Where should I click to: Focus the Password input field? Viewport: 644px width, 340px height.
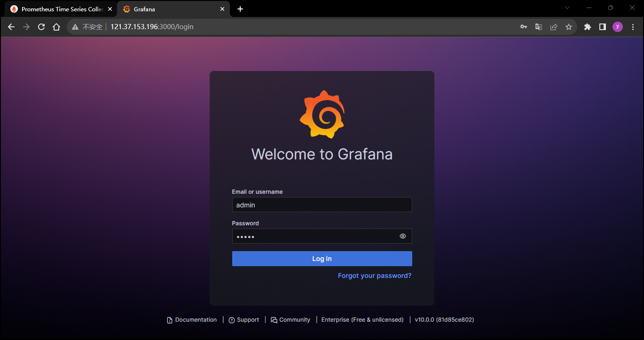tap(322, 236)
